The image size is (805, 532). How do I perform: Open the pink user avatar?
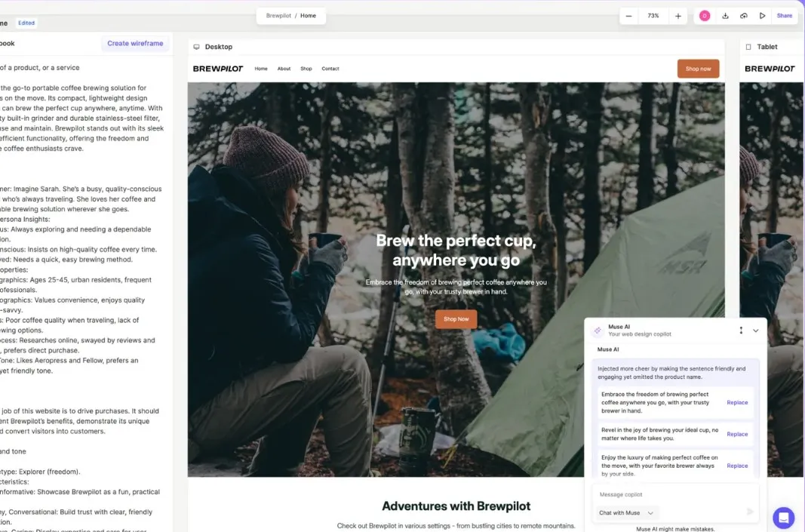(705, 16)
